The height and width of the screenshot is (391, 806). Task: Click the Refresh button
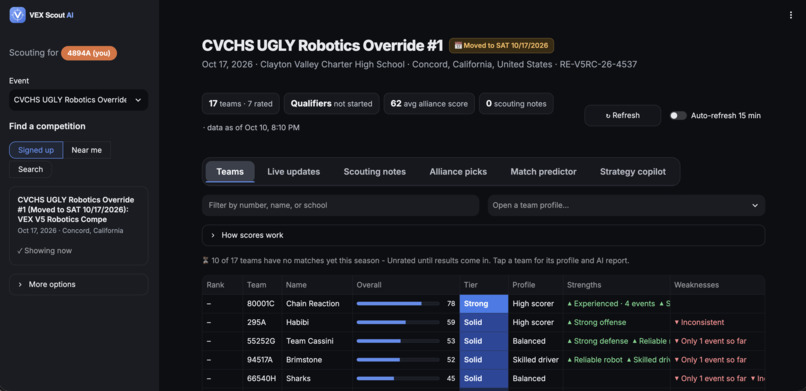[622, 116]
